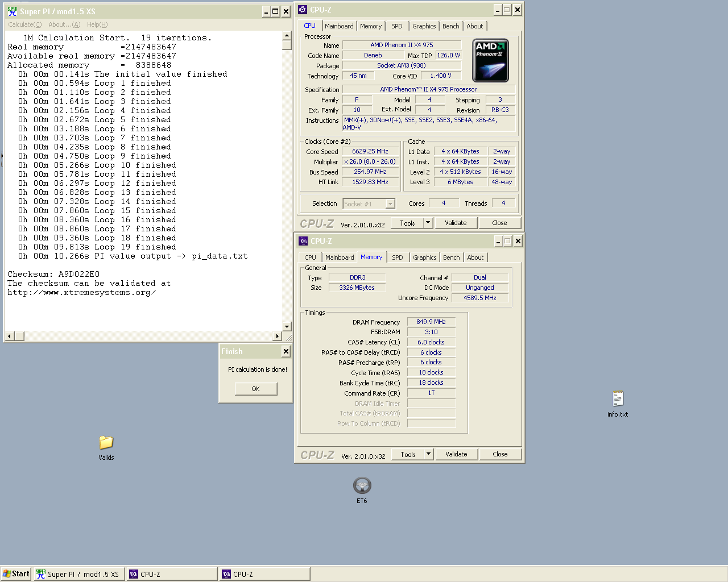Viewport: 728px width, 582px height.
Task: Open SPD tab in lower CPU-Z
Action: pyautogui.click(x=398, y=257)
